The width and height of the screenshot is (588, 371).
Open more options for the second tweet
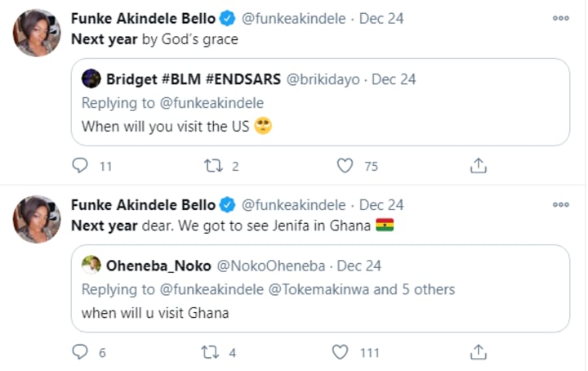coord(561,204)
